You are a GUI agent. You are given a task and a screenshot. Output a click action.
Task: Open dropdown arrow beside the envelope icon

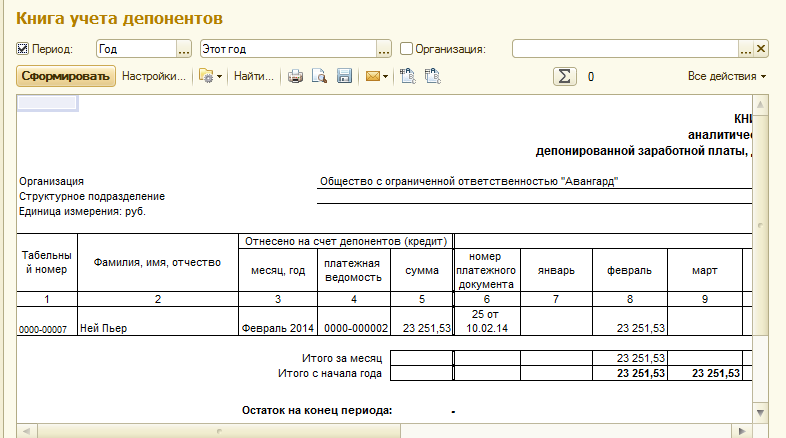click(x=386, y=76)
